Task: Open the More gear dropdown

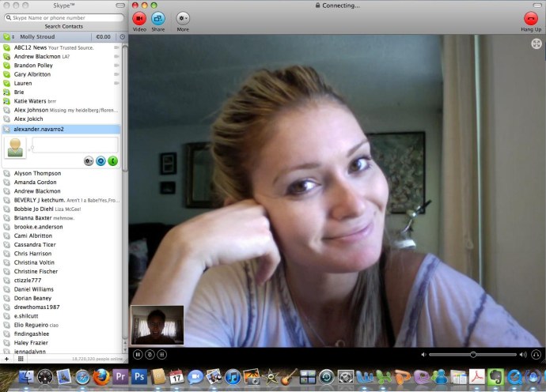Action: coord(183,18)
